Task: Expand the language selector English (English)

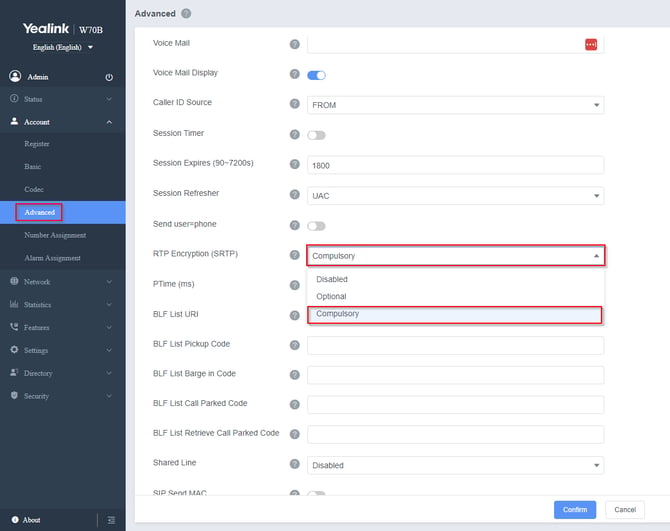Action: pyautogui.click(x=63, y=47)
